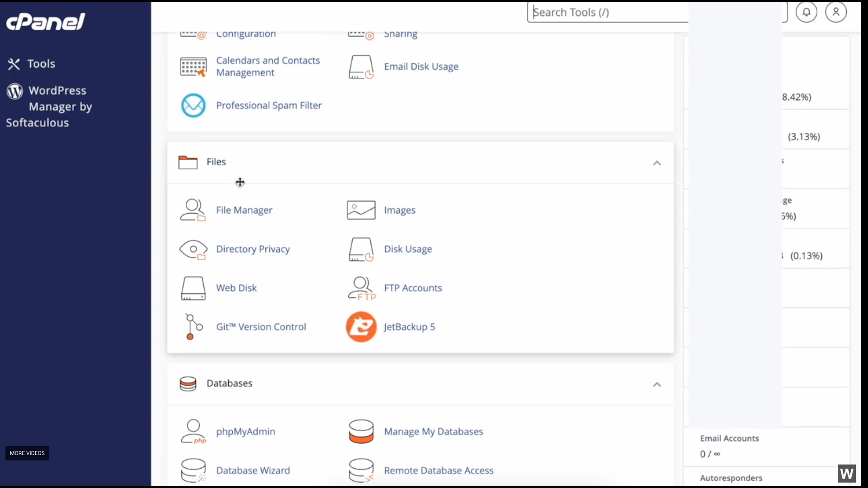Open the Disk Usage link
868x488 pixels.
[408, 249]
